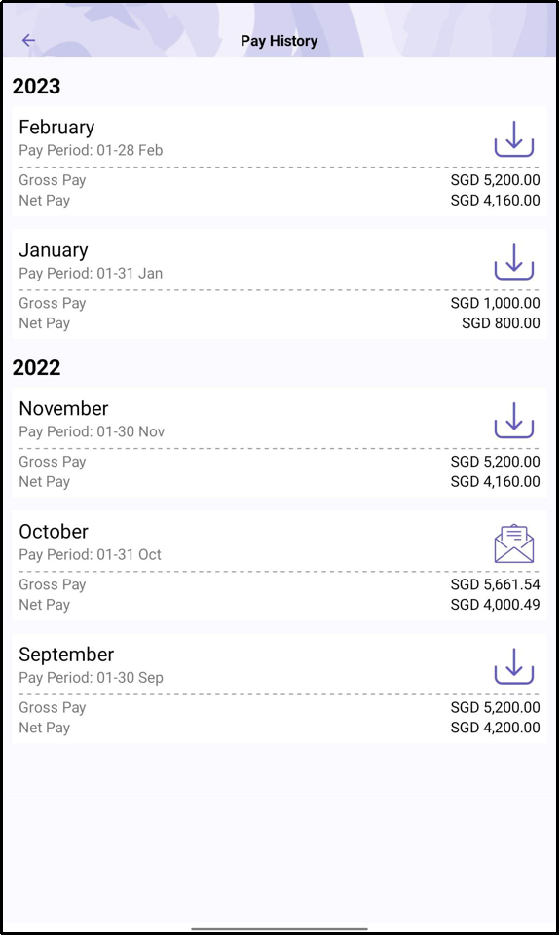Download the September 2022 payslip
This screenshot has width=560, height=935.
pos(513,666)
